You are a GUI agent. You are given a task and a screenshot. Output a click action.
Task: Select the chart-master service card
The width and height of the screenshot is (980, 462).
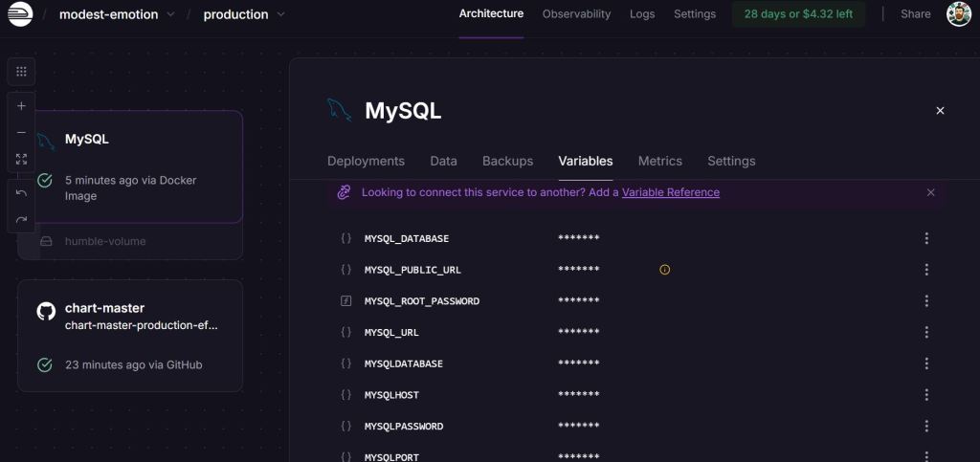click(x=130, y=336)
